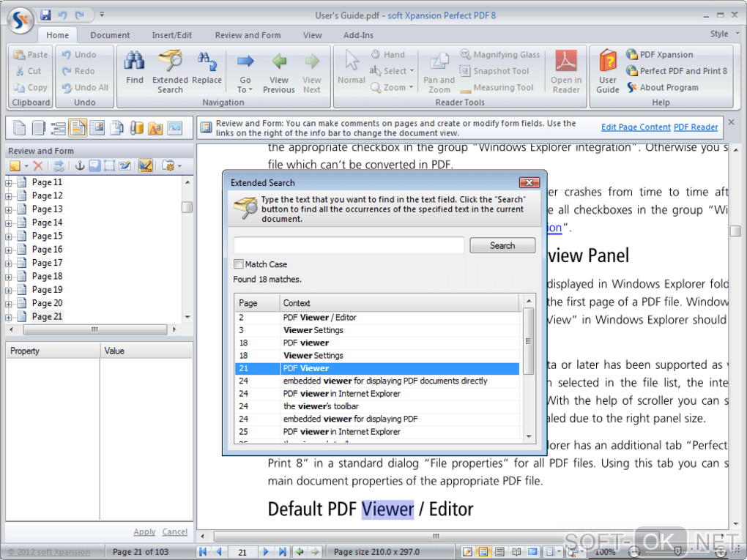747x560 pixels.
Task: Click the fonts 'Aa' panel icon
Action: [x=155, y=127]
